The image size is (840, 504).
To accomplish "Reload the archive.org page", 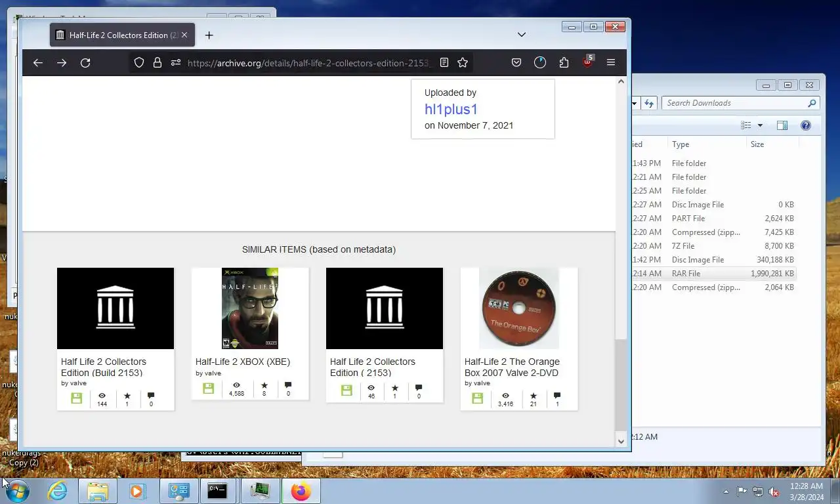I will coord(85,62).
